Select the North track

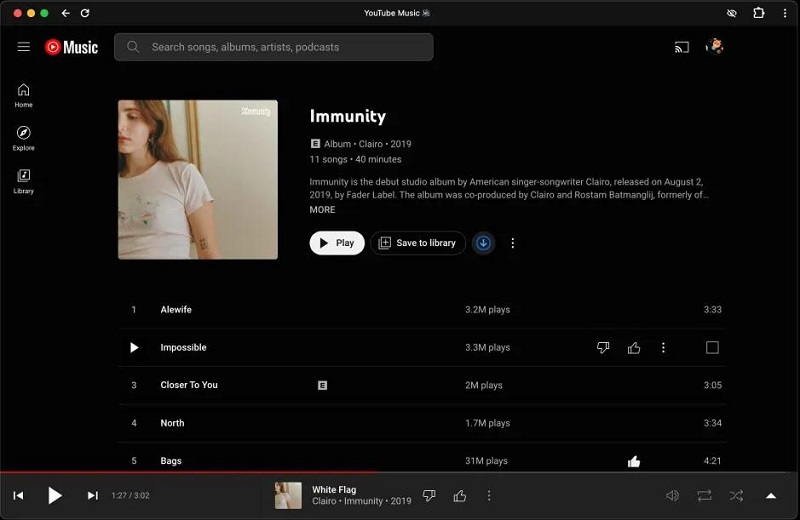point(172,423)
